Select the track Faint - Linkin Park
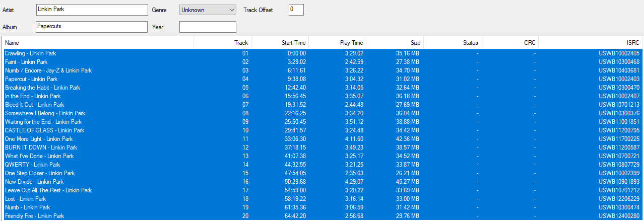644x221 pixels. tap(322, 62)
